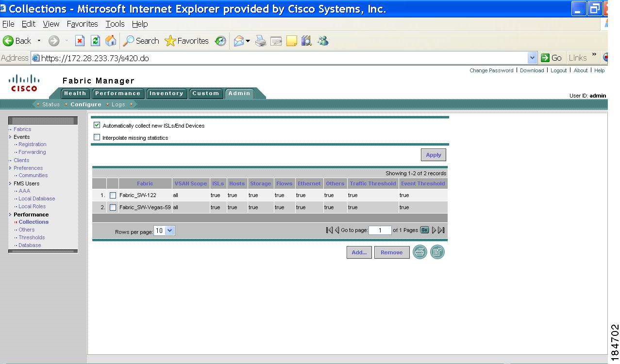Open Mail icon dropdown arrow

point(248,41)
